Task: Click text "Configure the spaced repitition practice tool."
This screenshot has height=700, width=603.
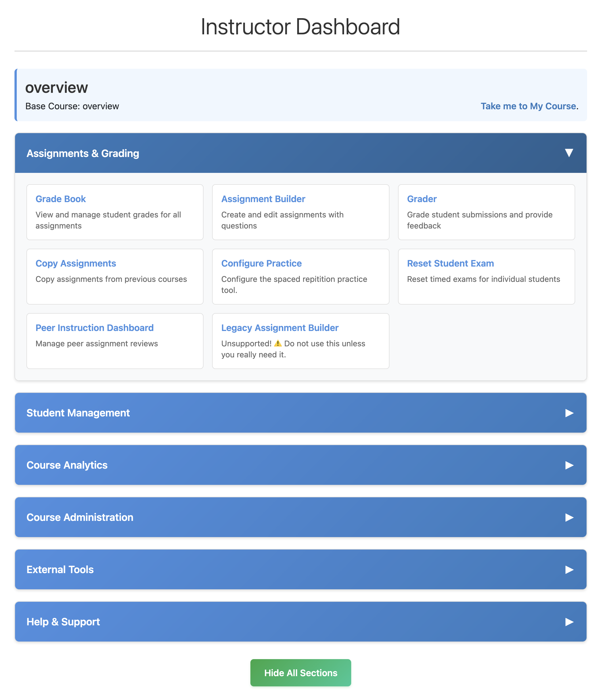Action: tap(294, 285)
